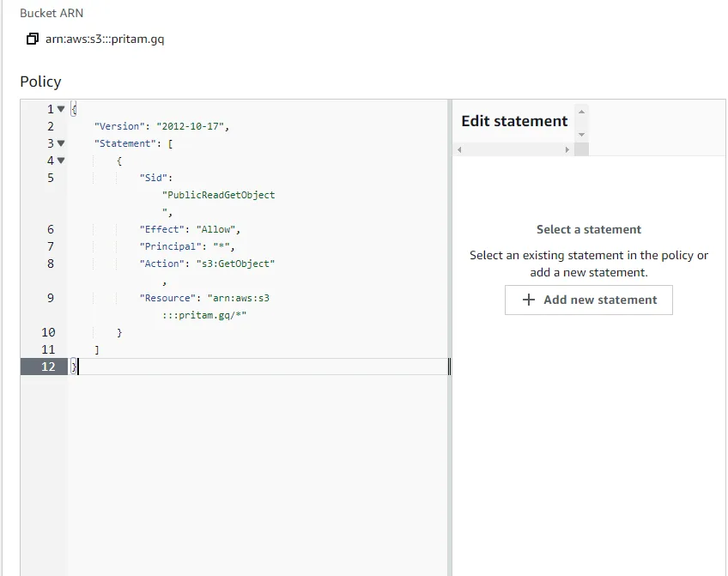Click the "Effect" key on line 6
This screenshot has height=576, width=728.
(162, 229)
